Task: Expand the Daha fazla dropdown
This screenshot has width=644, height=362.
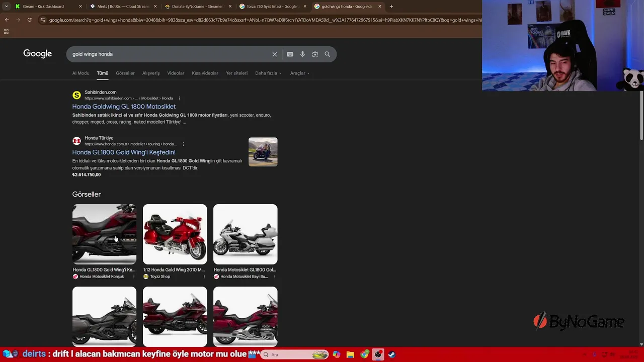Action: tap(268, 73)
